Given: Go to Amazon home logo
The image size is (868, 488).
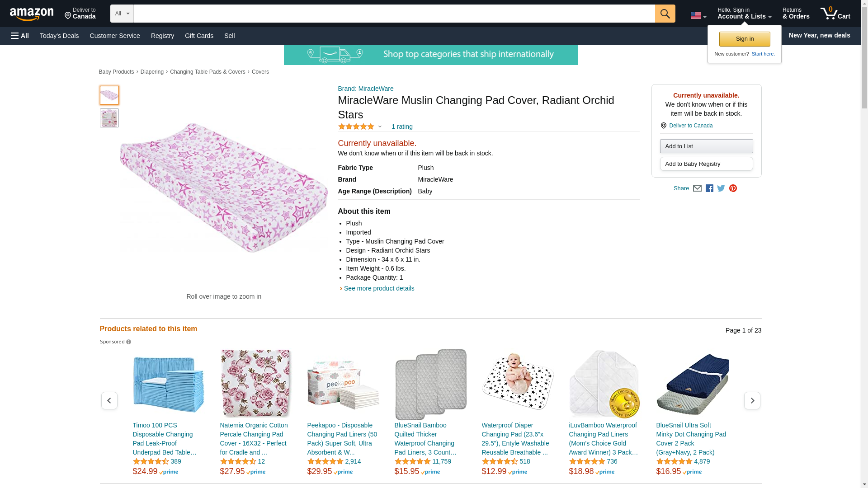Looking at the screenshot, I should pos(32,14).
